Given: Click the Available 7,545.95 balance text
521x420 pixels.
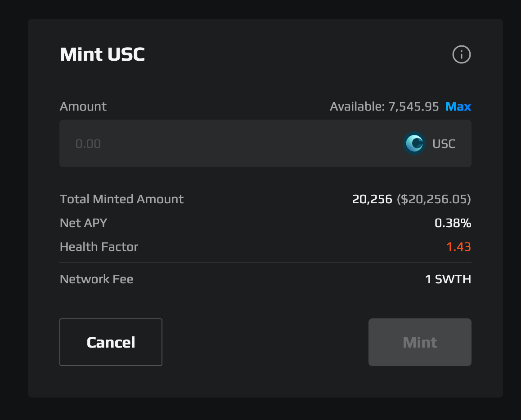Looking at the screenshot, I should click(x=384, y=107).
